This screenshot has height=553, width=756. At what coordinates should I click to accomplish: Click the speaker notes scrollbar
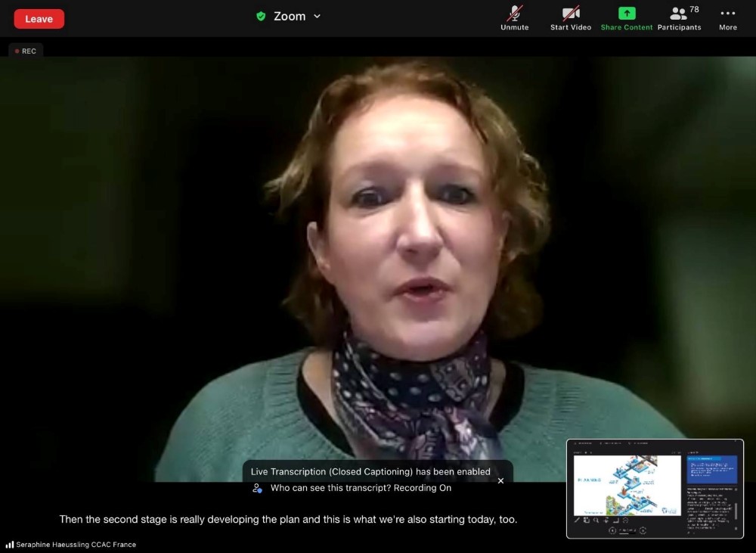pos(736,511)
